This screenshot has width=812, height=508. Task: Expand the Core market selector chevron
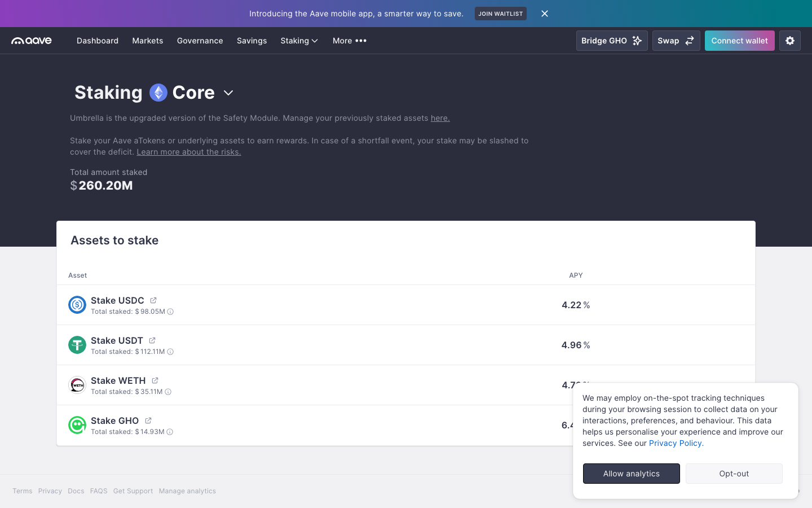(228, 93)
